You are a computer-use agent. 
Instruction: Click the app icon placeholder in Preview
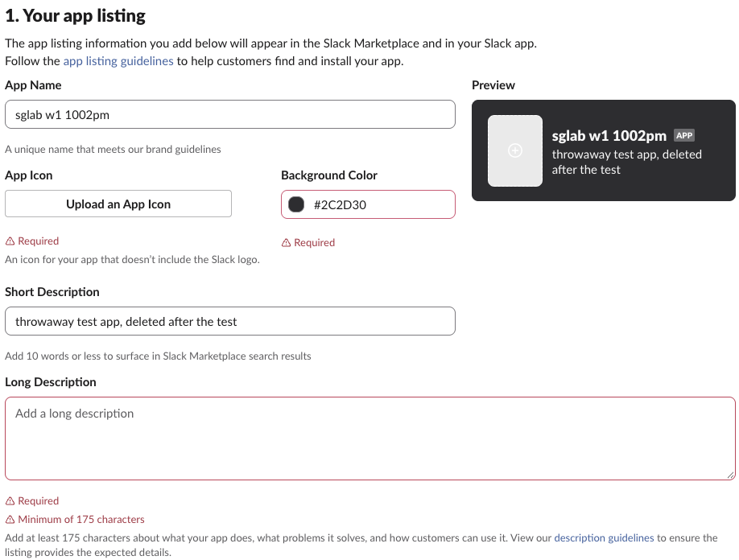pos(515,150)
